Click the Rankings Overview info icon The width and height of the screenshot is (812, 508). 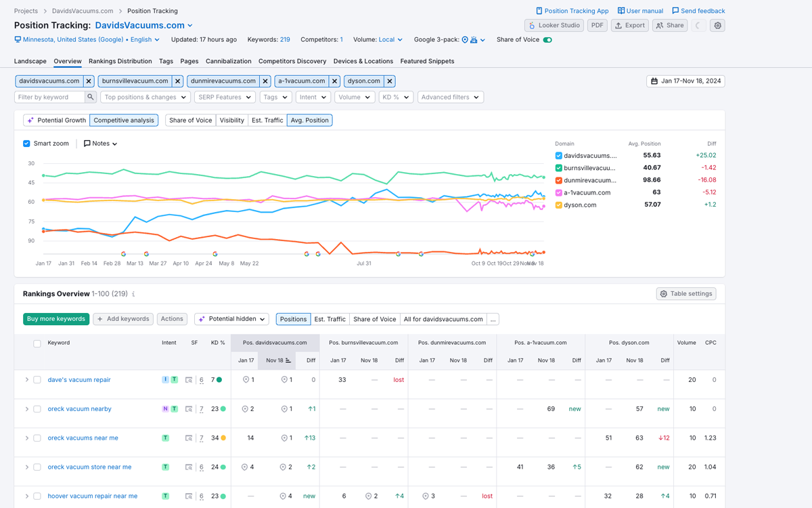click(134, 294)
